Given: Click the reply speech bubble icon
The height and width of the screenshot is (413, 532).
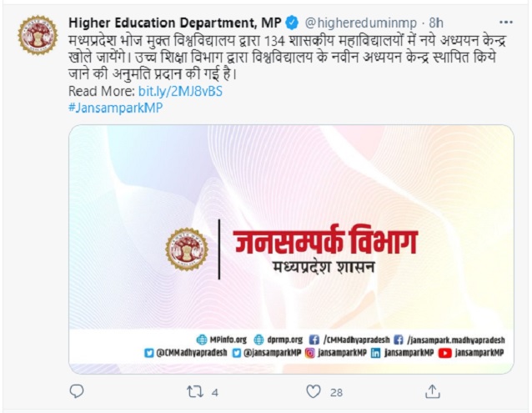Looking at the screenshot, I should coord(77,391).
